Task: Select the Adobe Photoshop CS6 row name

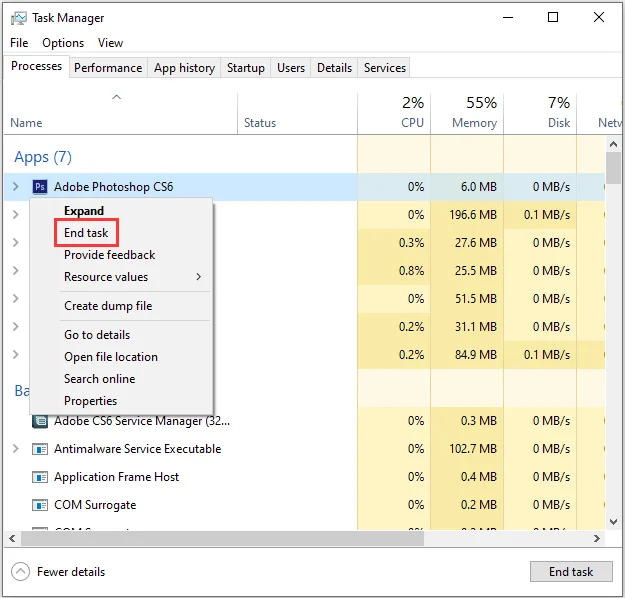Action: 114,187
